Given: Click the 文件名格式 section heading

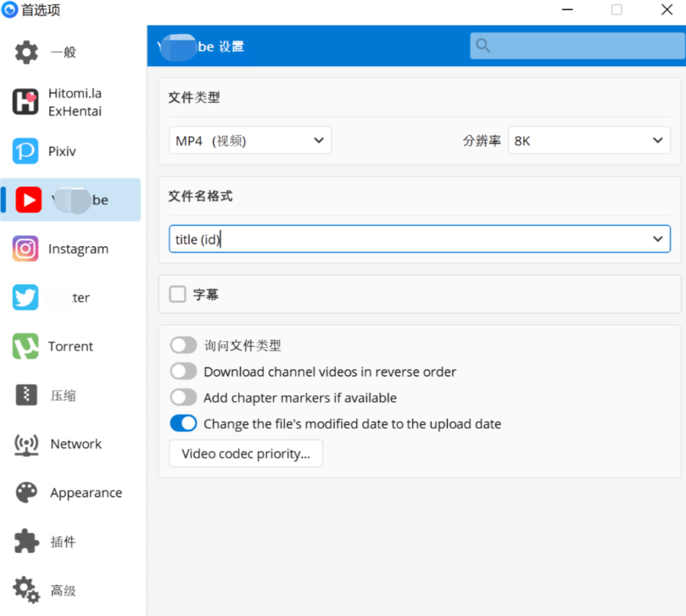Looking at the screenshot, I should (200, 196).
